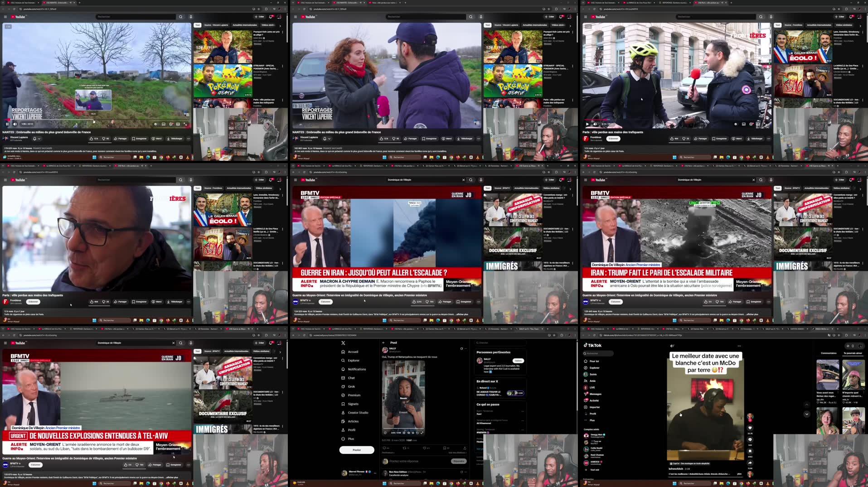This screenshot has height=487, width=868.
Task: Click the Poster button on X
Action: click(357, 450)
